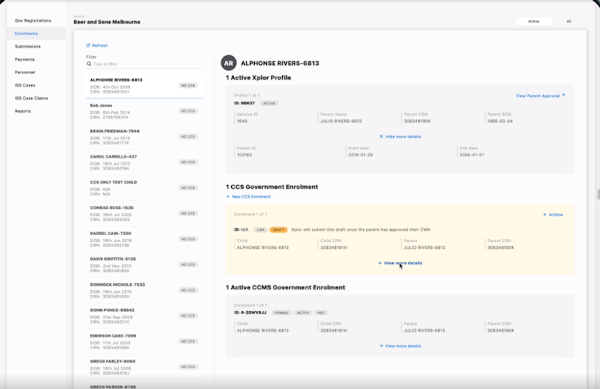Expand View more details in CCS enrolment
This screenshot has width=600, height=389.
pyautogui.click(x=400, y=263)
